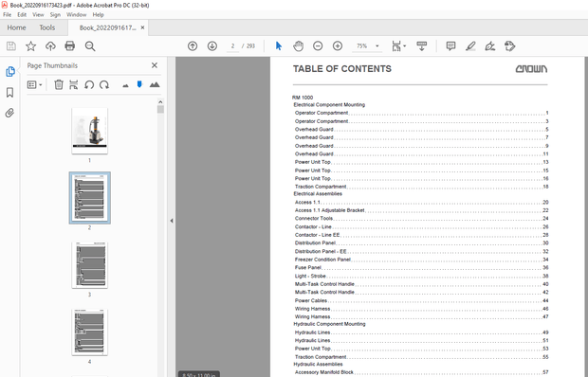Activate the Hand pan tool
The image size is (588, 377).
298,46
